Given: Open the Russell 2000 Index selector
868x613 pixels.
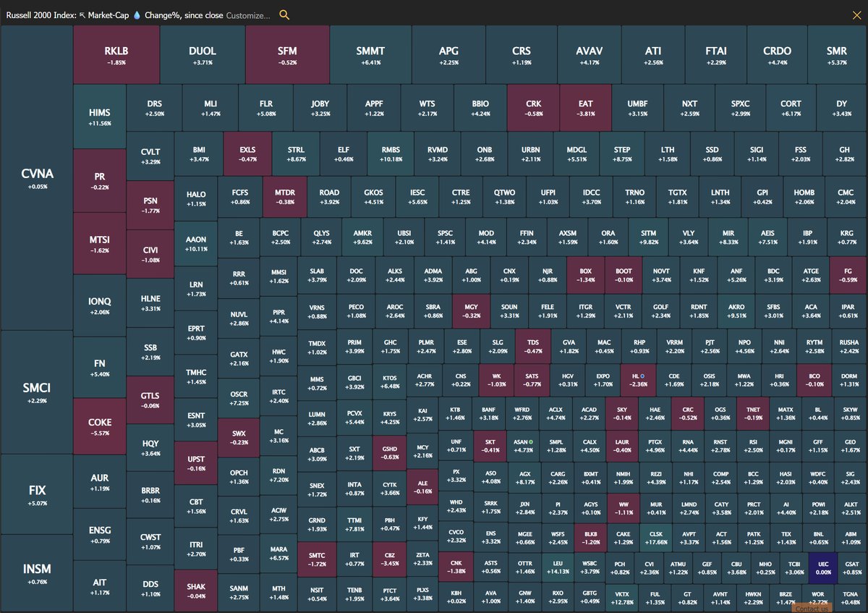Looking at the screenshot, I should [39, 14].
